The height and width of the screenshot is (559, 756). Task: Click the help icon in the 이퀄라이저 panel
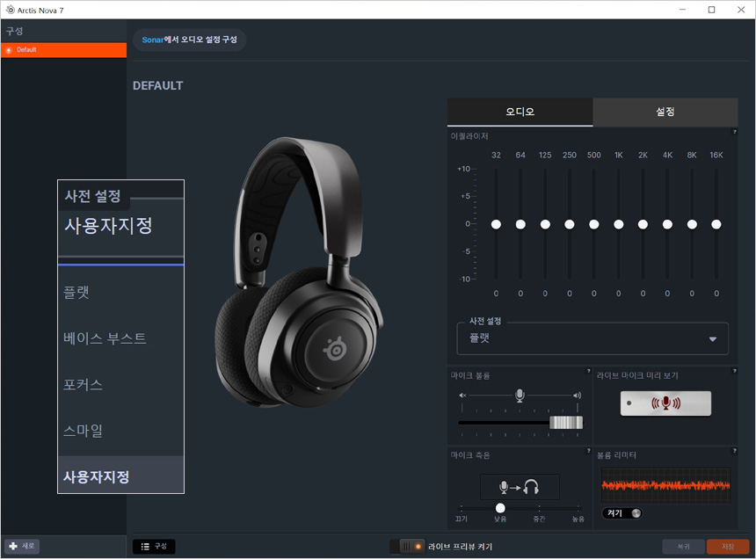point(734,132)
